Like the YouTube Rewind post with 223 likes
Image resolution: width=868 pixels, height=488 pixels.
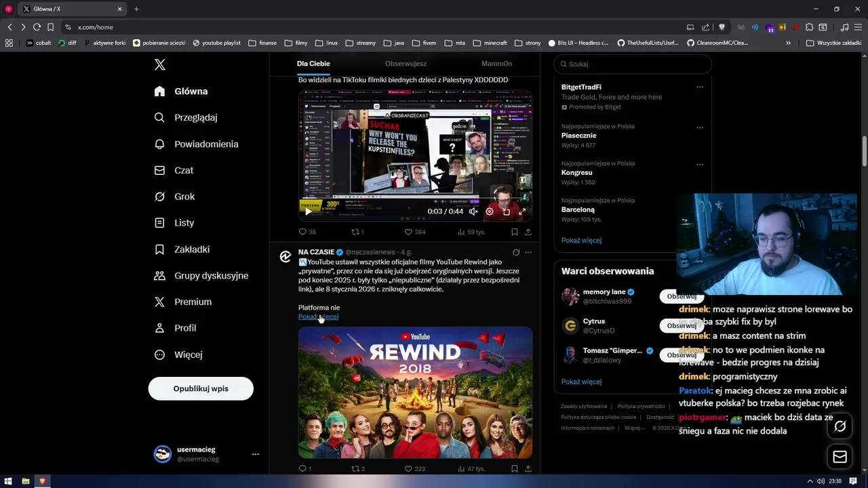tap(408, 468)
